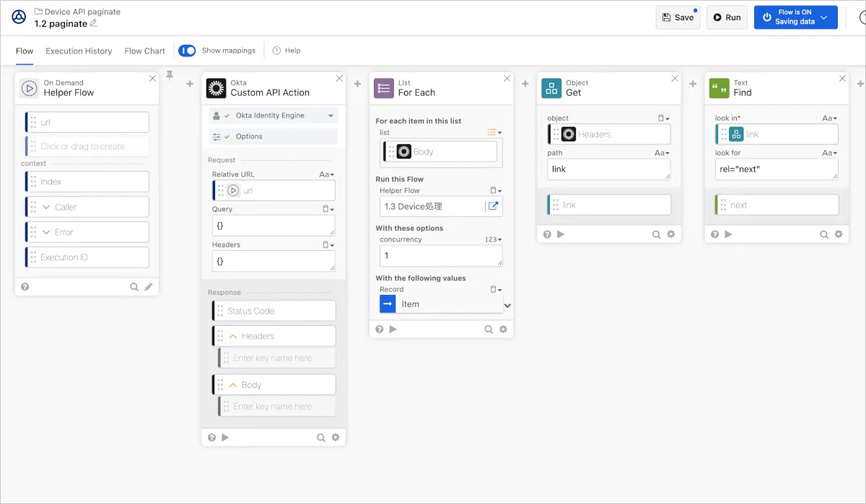The width and height of the screenshot is (866, 504).
Task: Expand the Okta Identity Engine connection dropdown
Action: click(331, 115)
